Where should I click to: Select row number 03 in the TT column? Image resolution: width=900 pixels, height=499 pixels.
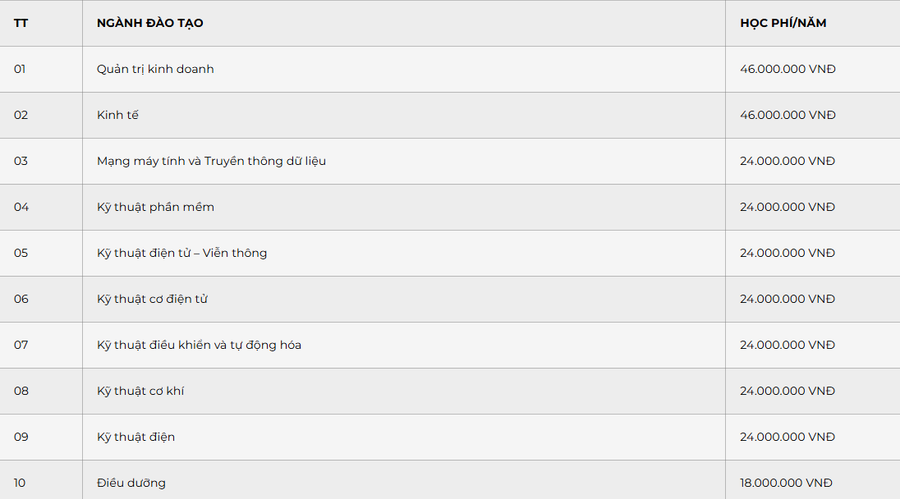[x=21, y=161]
